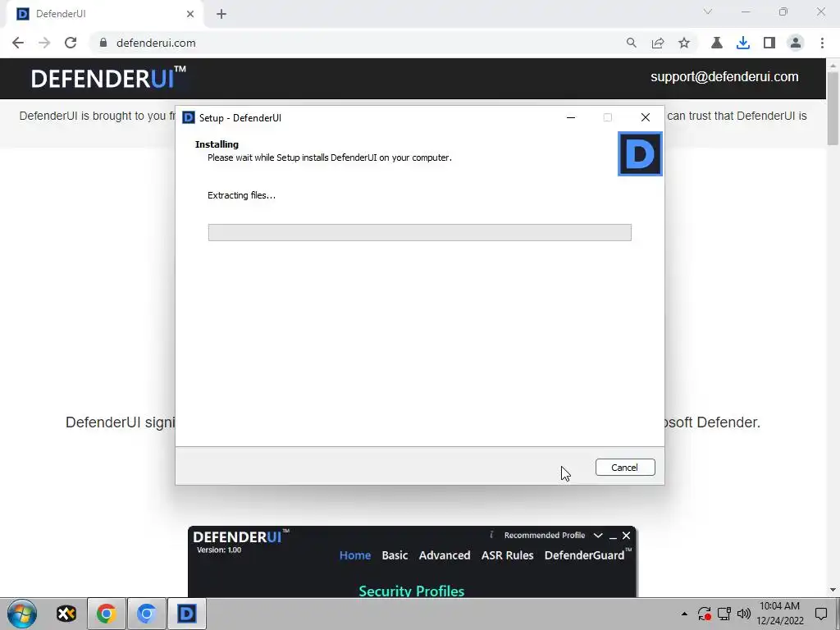Open a new Chrome tab
The width and height of the screenshot is (840, 630).
[221, 14]
